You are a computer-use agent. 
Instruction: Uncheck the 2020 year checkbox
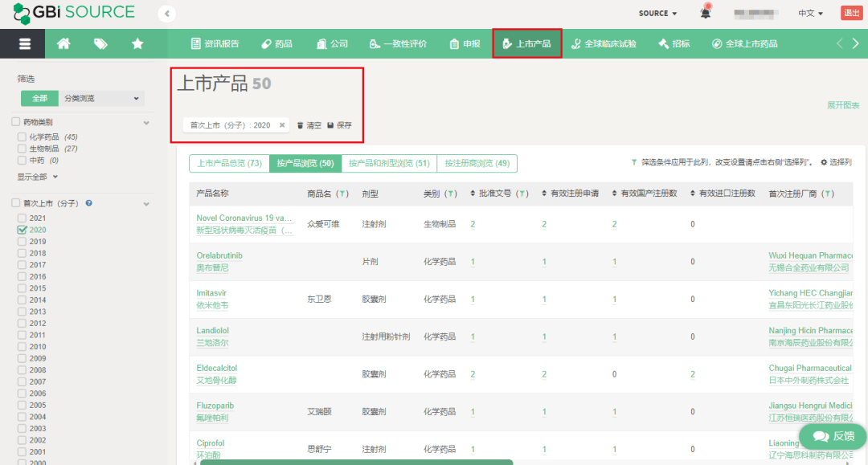(x=22, y=230)
